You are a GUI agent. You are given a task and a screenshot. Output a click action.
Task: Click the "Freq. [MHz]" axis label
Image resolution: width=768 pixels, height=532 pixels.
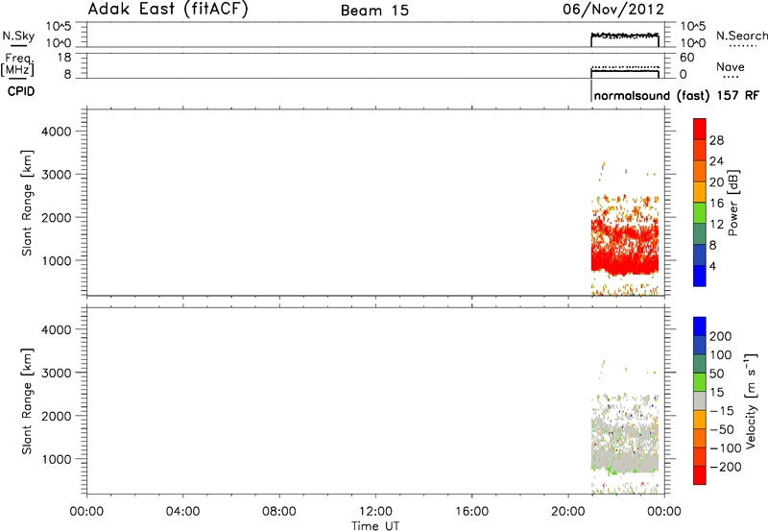pyautogui.click(x=18, y=64)
